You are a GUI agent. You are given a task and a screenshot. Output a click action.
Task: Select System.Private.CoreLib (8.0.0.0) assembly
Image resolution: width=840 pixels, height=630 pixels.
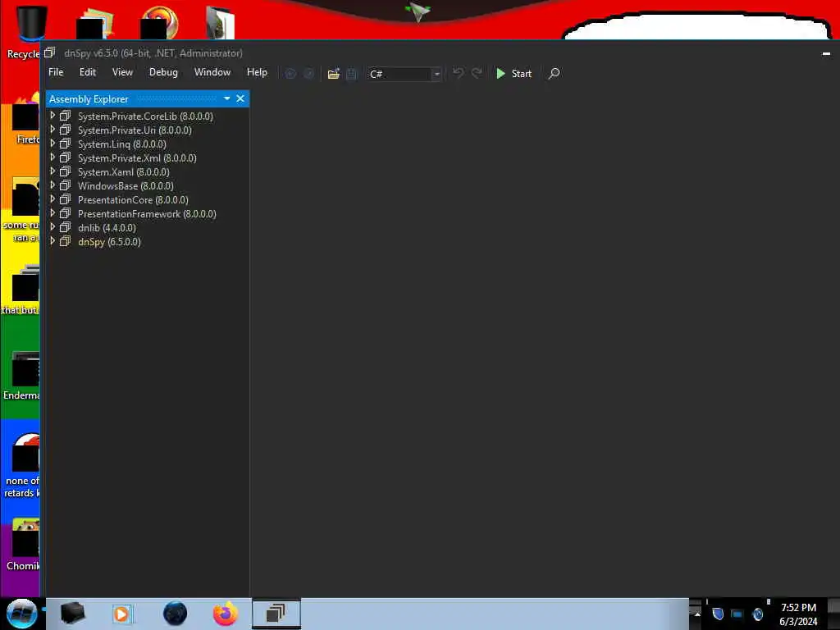tap(145, 116)
